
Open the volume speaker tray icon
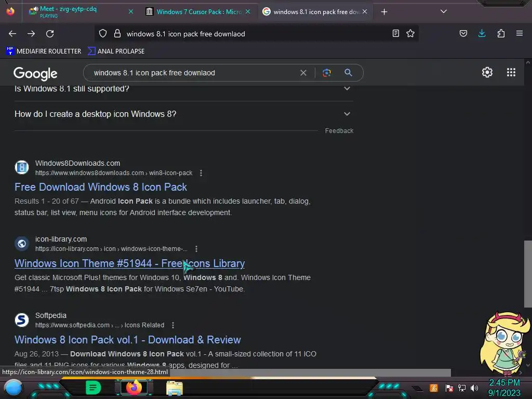[474, 388]
